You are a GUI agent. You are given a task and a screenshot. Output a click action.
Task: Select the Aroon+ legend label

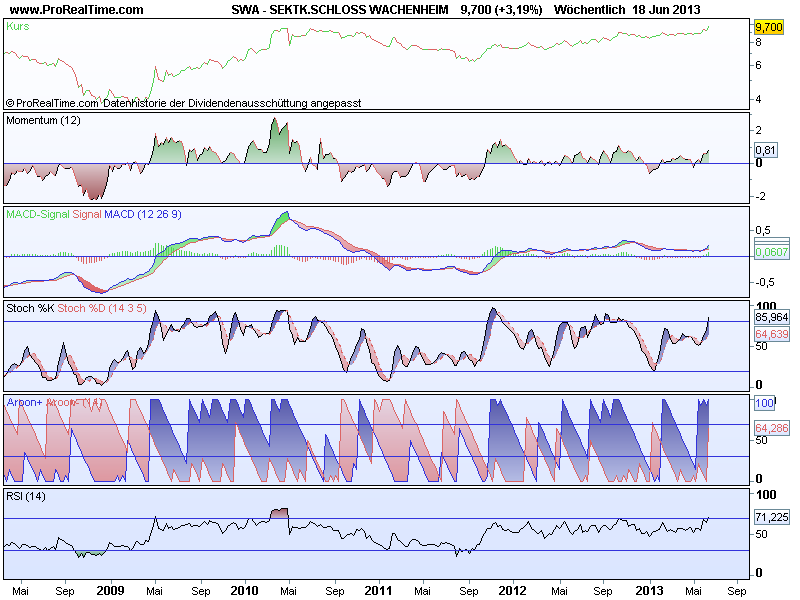click(x=24, y=402)
